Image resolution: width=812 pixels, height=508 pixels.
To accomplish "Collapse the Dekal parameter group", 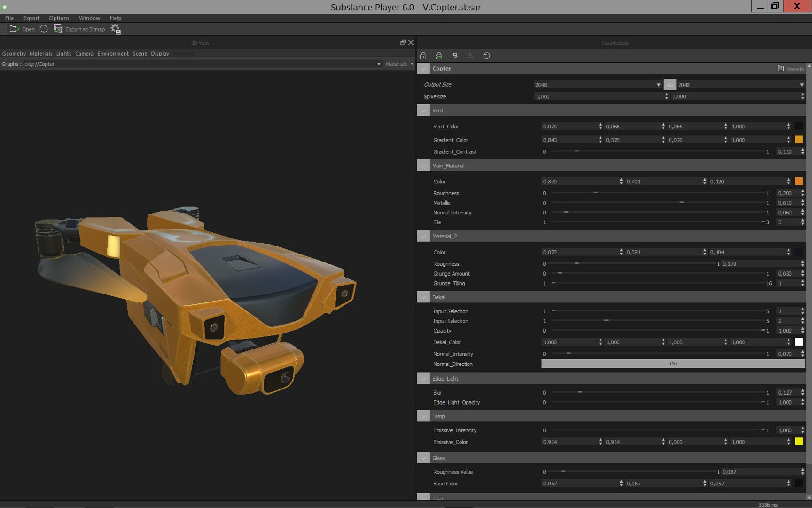I will tap(423, 297).
